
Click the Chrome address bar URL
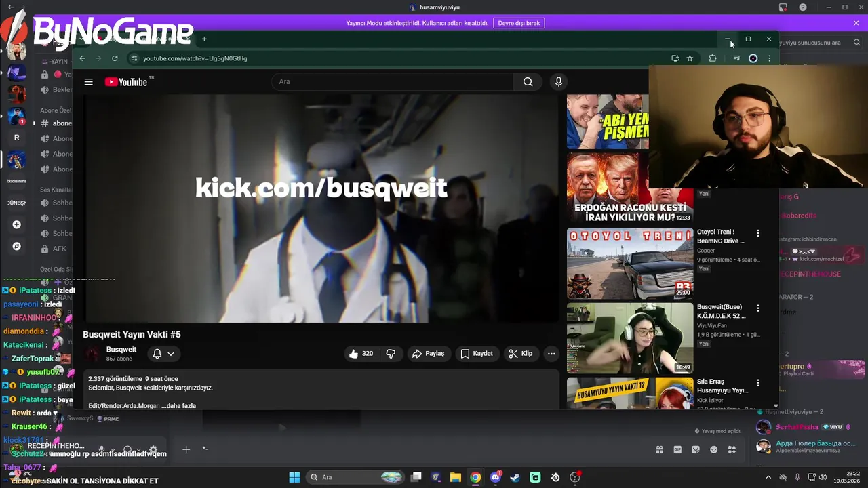pyautogui.click(x=195, y=58)
